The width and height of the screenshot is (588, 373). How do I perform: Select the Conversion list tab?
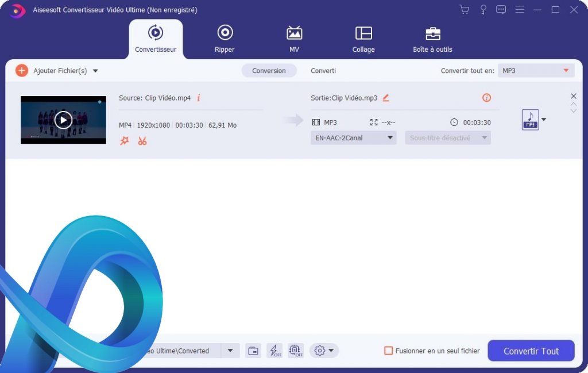point(269,71)
